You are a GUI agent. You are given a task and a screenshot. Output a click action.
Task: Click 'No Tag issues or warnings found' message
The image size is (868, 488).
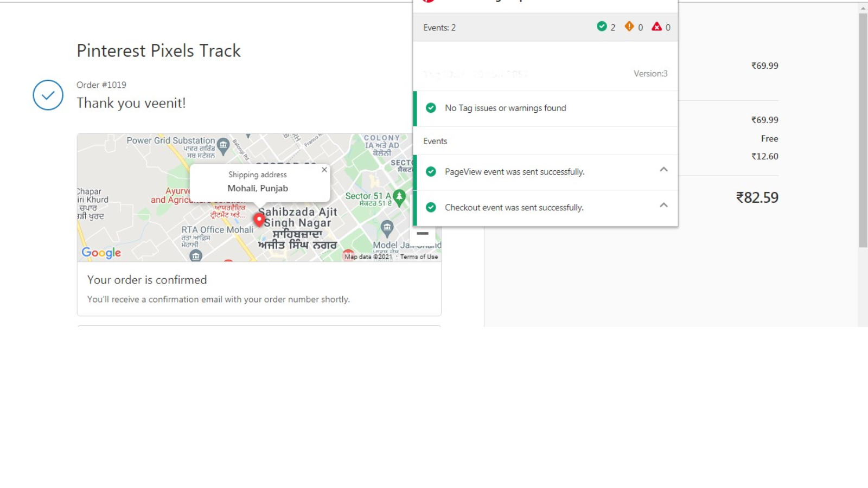click(x=506, y=108)
